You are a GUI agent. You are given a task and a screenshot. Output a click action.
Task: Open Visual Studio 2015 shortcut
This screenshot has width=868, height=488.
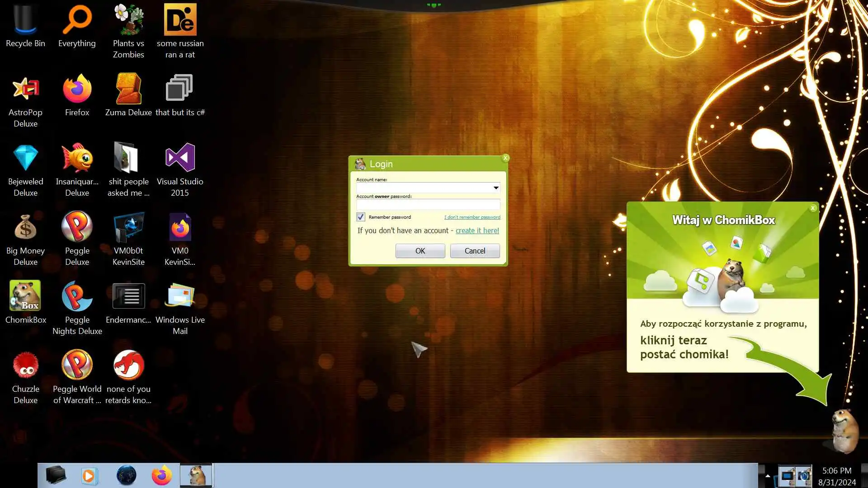click(180, 158)
